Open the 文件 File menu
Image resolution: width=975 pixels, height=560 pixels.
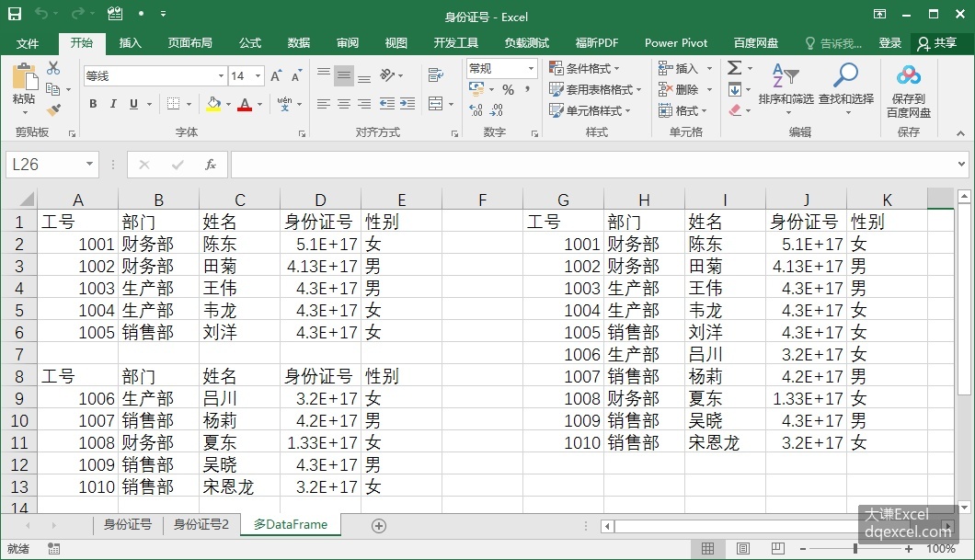pyautogui.click(x=27, y=43)
